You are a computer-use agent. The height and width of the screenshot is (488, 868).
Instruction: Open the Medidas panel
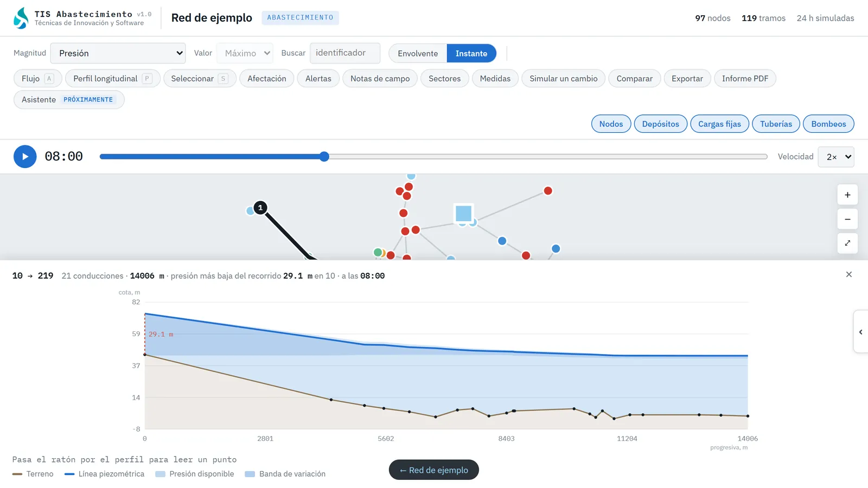pyautogui.click(x=495, y=79)
